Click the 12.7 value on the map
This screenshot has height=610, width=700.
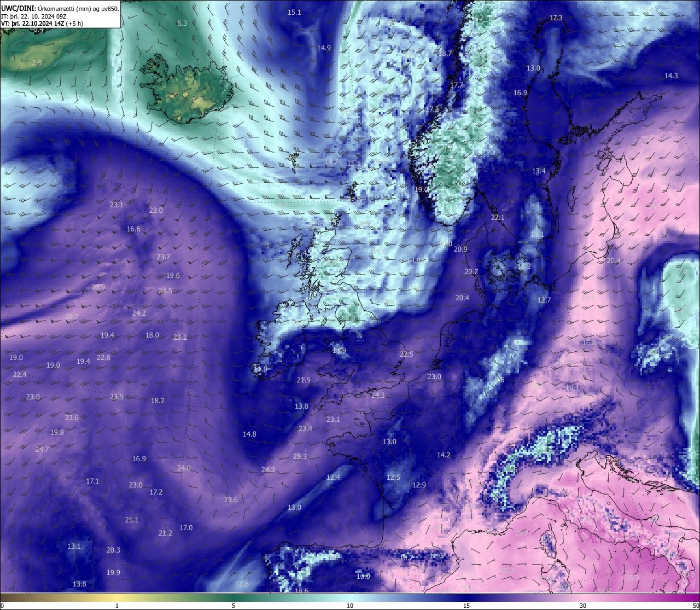pyautogui.click(x=544, y=300)
